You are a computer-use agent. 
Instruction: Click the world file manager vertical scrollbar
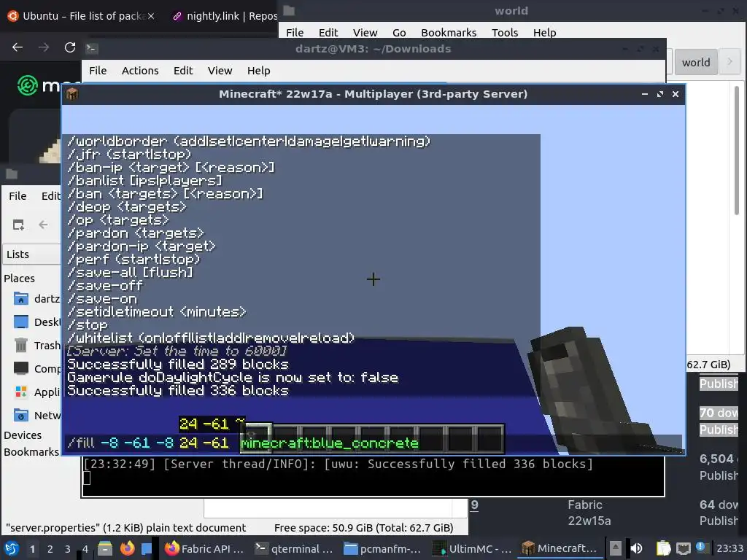[x=736, y=150]
